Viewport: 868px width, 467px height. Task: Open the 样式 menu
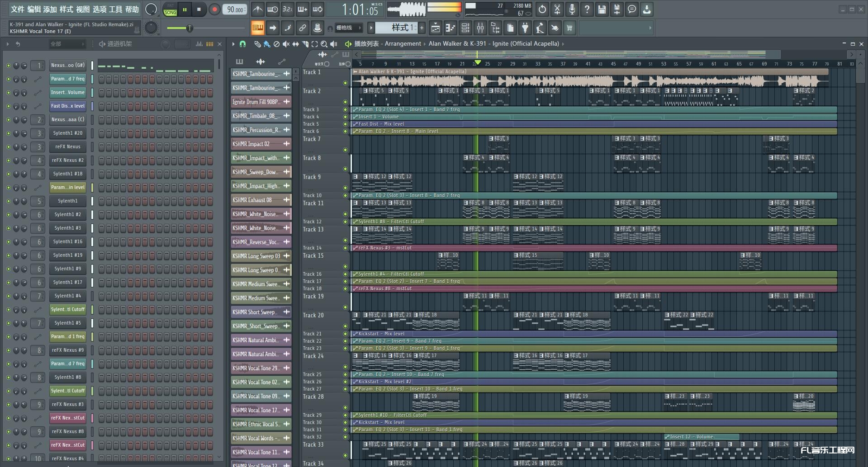coord(66,9)
